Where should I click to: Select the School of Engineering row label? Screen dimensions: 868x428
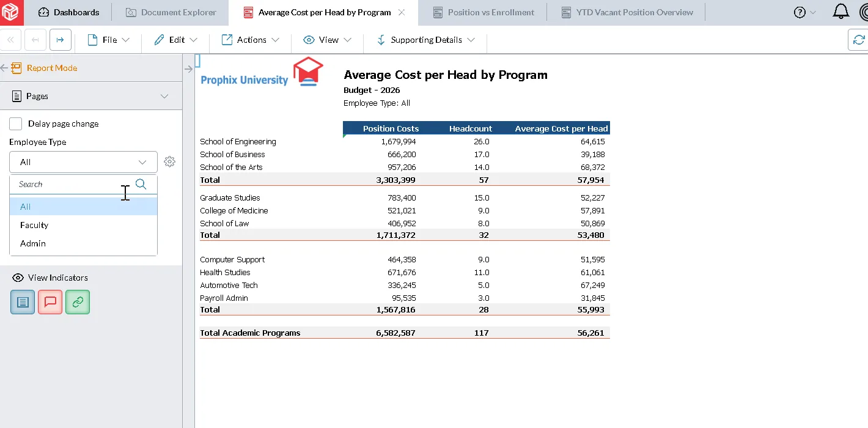[238, 141]
